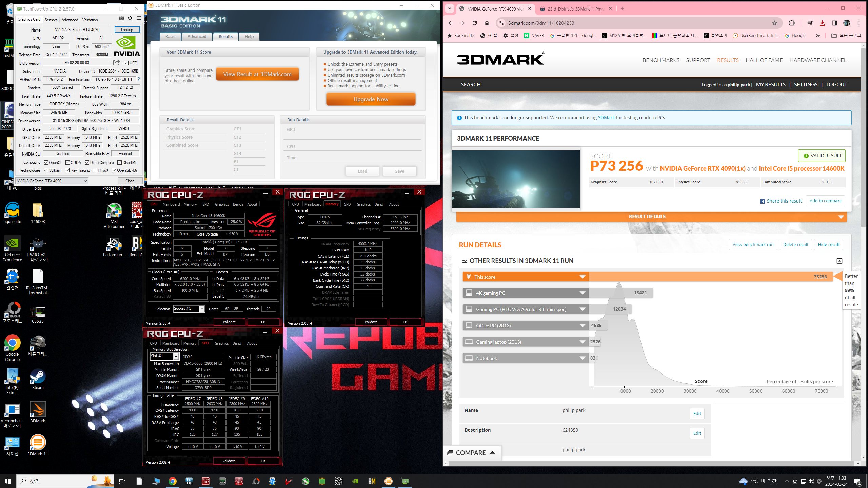Open GPU selection dropdown in GPU-Z
868x488 pixels.
coord(52,181)
